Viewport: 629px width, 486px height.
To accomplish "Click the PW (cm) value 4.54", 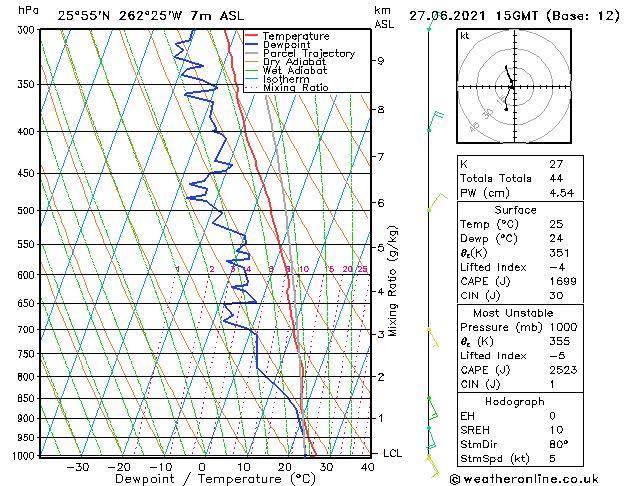I will coord(562,193).
